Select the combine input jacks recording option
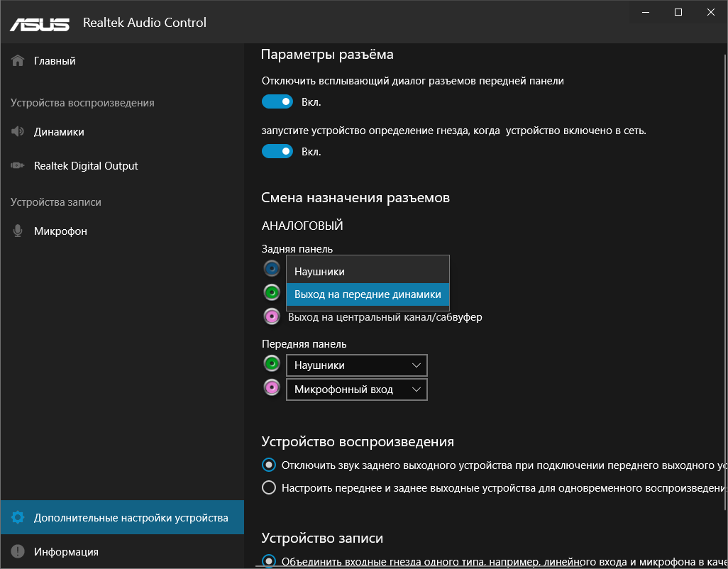Screen dimensions: 728x569 point(269,561)
